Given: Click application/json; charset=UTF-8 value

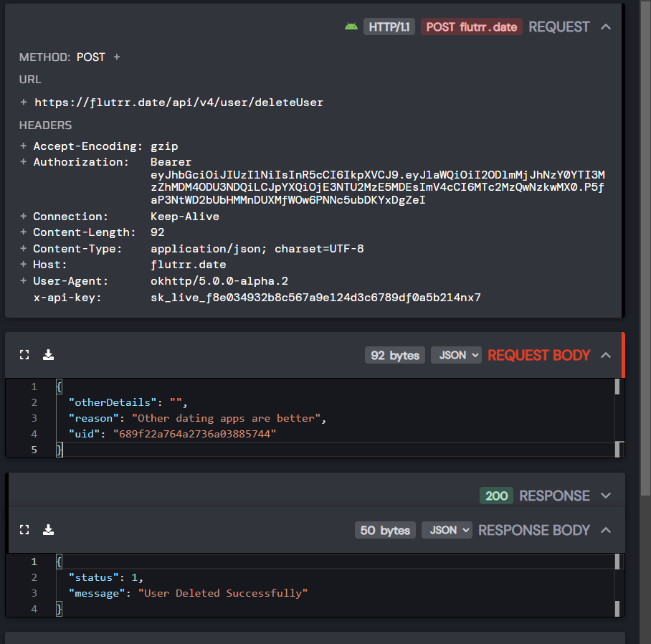Looking at the screenshot, I should (x=257, y=248).
